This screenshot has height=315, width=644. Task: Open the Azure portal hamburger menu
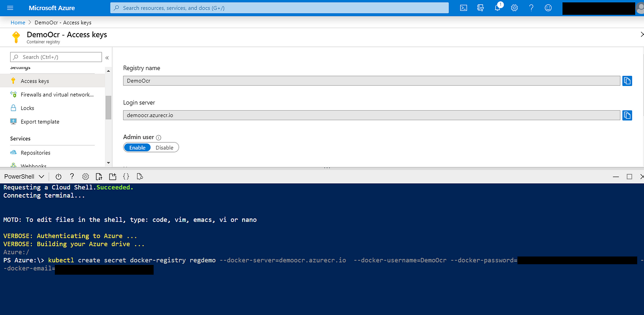(10, 8)
